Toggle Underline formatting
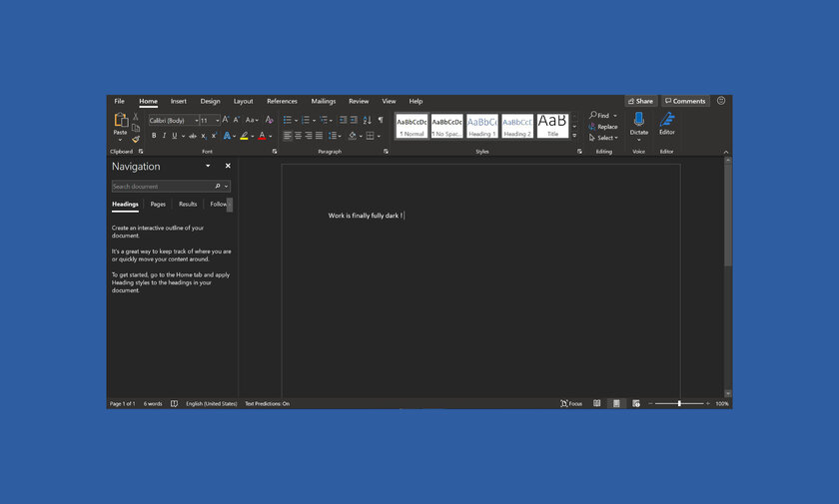839x504 pixels. pyautogui.click(x=174, y=136)
